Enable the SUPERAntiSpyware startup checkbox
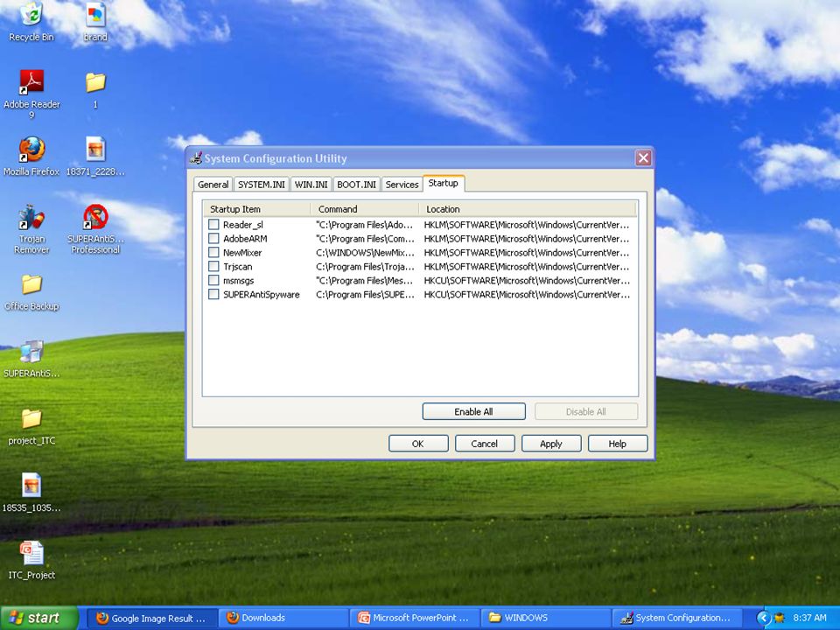The height and width of the screenshot is (630, 840). coord(213,294)
